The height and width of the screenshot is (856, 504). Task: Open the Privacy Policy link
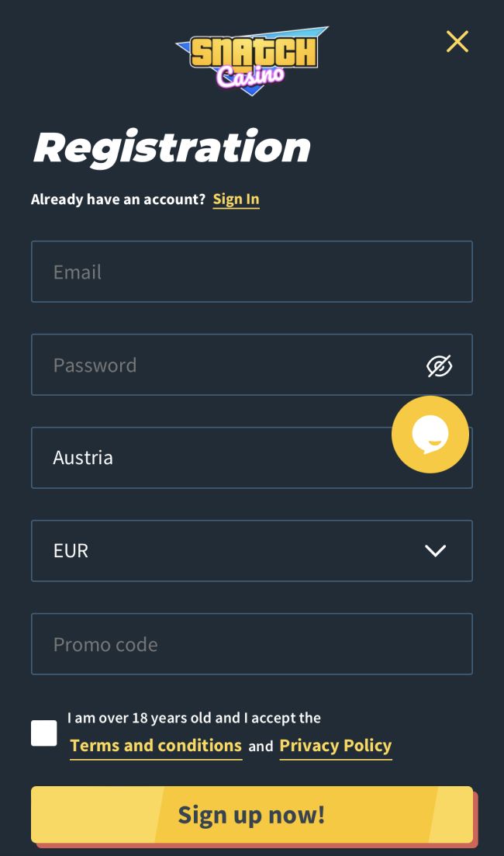(x=335, y=746)
